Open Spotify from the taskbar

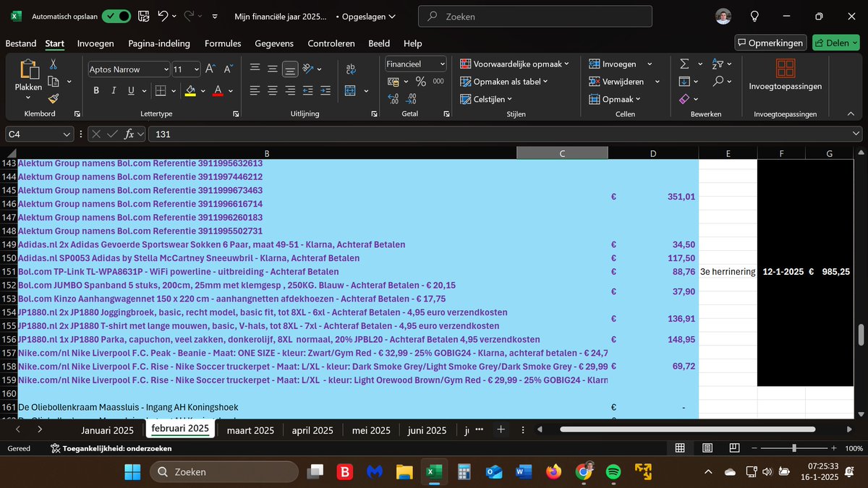pyautogui.click(x=613, y=472)
